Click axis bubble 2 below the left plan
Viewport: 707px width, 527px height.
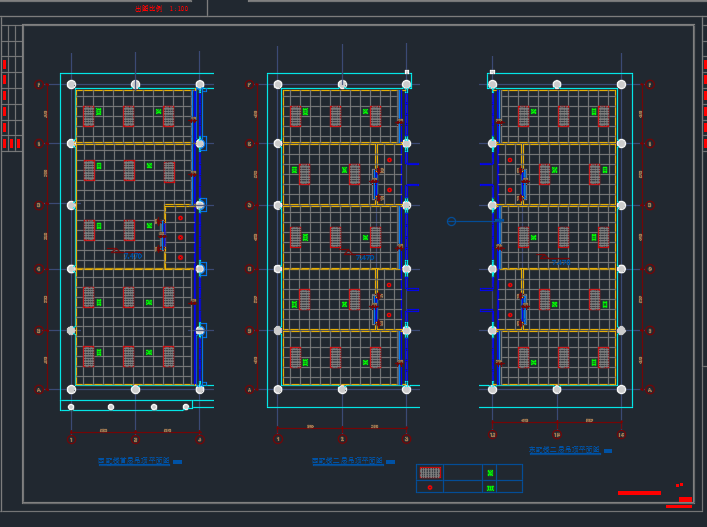[x=135, y=440]
